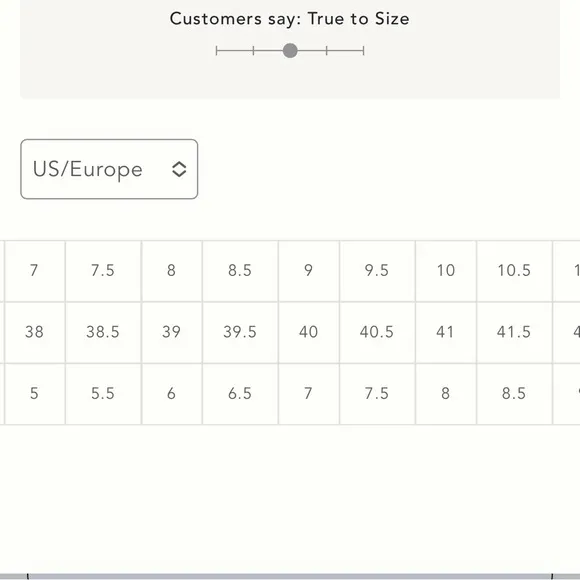The width and height of the screenshot is (580, 580).
Task: Click the 40 European size cell
Action: tap(308, 332)
